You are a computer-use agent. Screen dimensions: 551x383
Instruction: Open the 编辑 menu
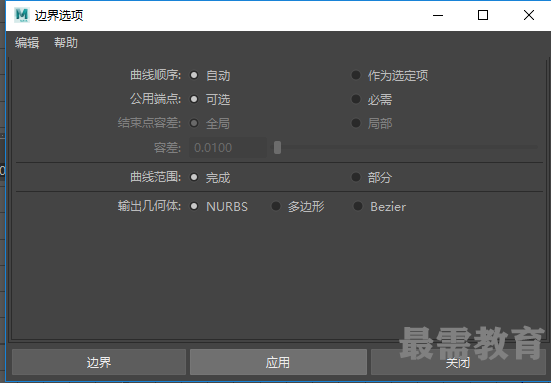tap(27, 43)
